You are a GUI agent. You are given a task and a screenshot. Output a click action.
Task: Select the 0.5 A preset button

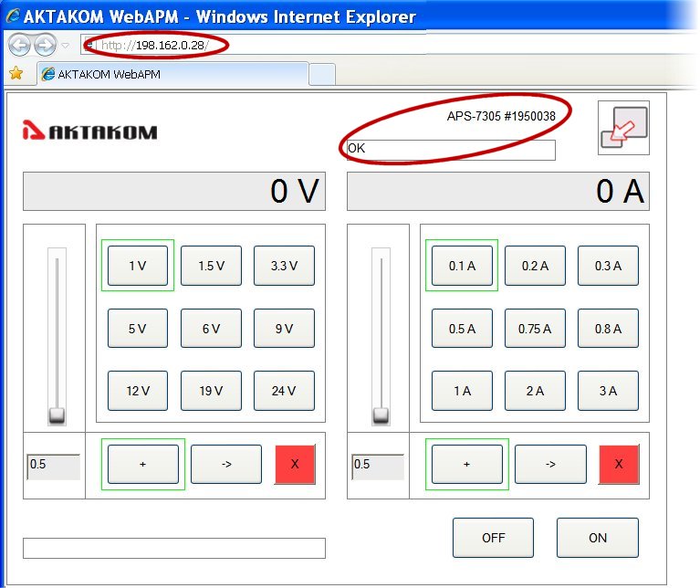click(x=462, y=328)
